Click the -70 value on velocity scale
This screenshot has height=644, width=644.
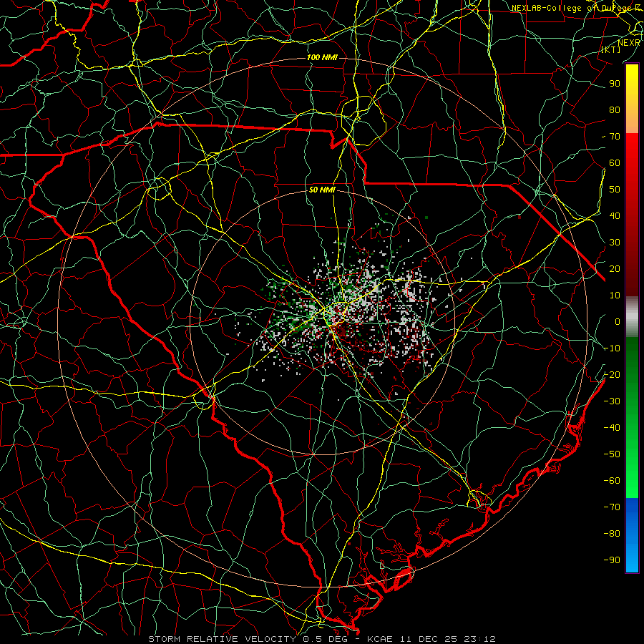[x=612, y=507]
